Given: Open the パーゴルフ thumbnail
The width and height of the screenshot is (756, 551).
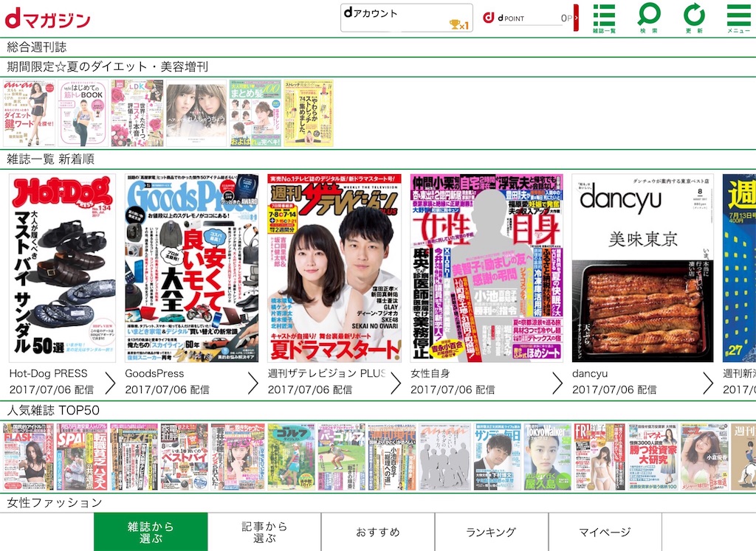Looking at the screenshot, I should tap(341, 457).
